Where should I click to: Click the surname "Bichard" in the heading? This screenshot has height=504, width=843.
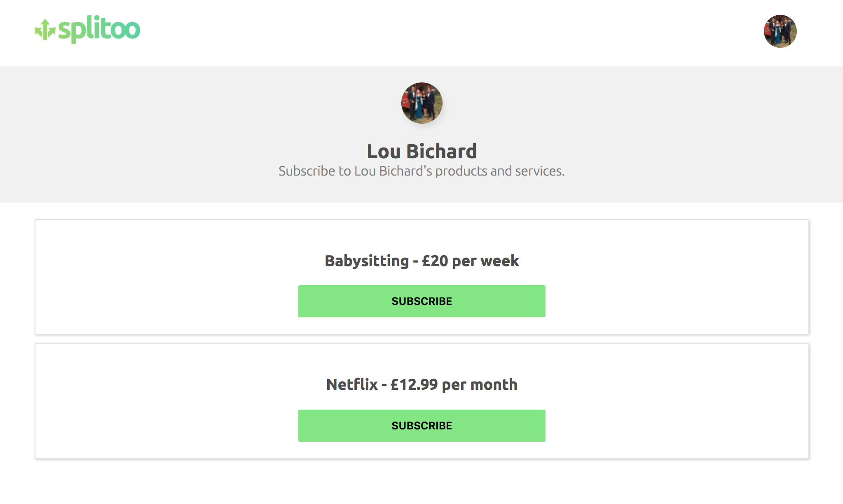click(x=441, y=151)
